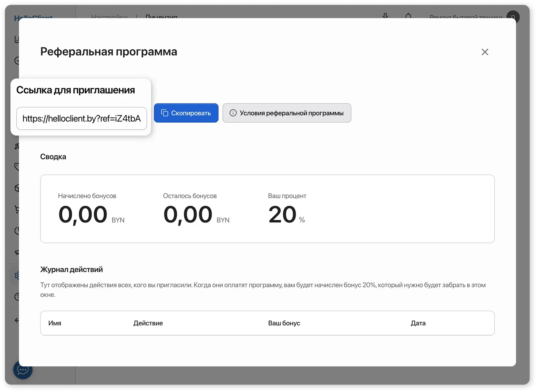
Task: Open the check-circle tasks sidebar icon
Action: (x=17, y=60)
